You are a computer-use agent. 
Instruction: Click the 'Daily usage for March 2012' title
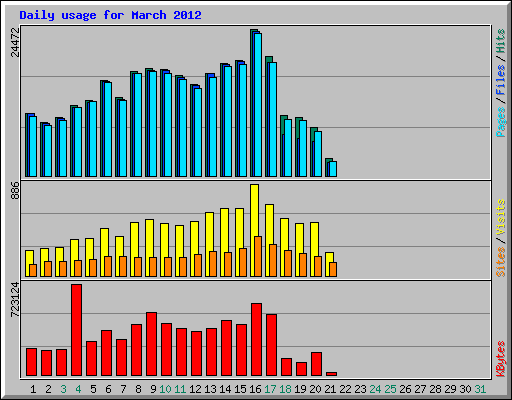coord(110,15)
